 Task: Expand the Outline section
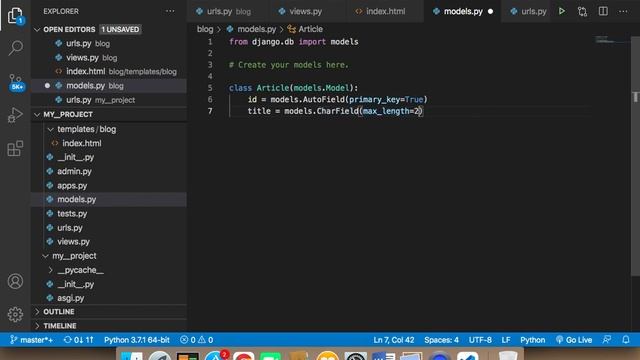109,311
